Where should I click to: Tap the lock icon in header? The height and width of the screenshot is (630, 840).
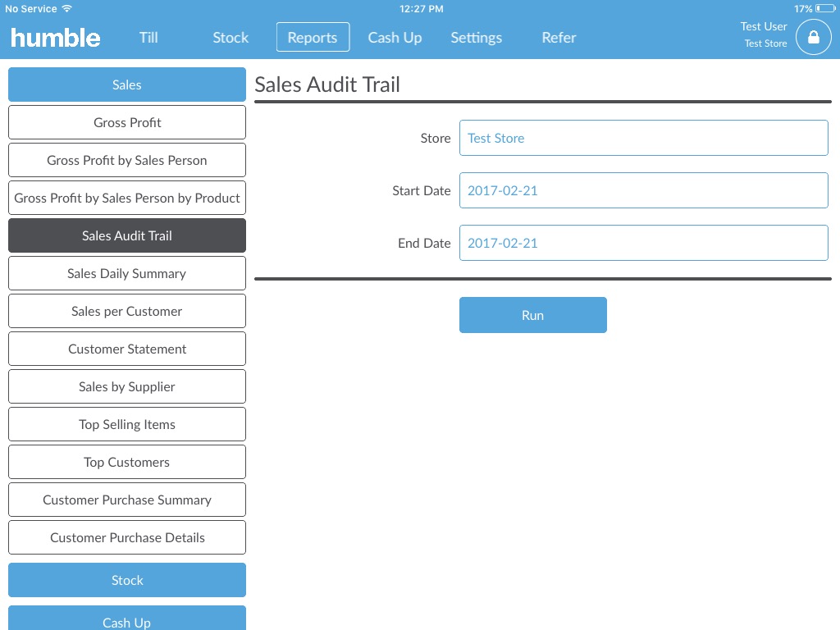coord(813,37)
